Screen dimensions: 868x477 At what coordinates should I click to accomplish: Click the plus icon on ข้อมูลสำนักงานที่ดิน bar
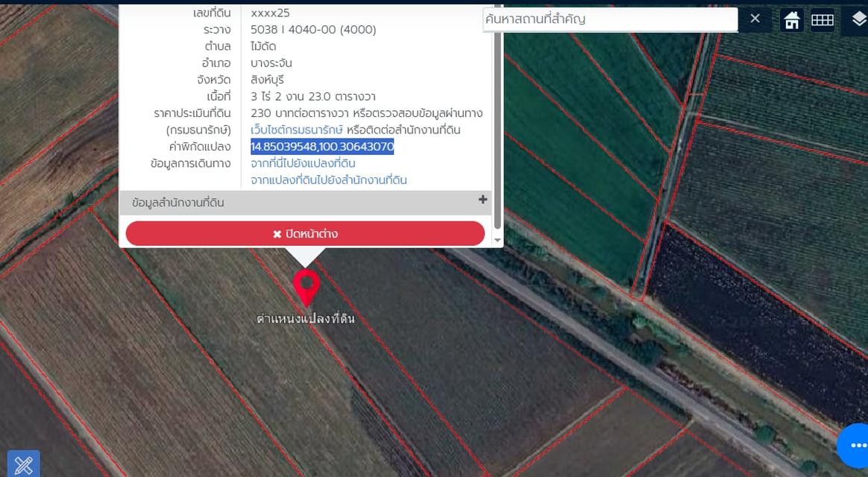pyautogui.click(x=482, y=200)
